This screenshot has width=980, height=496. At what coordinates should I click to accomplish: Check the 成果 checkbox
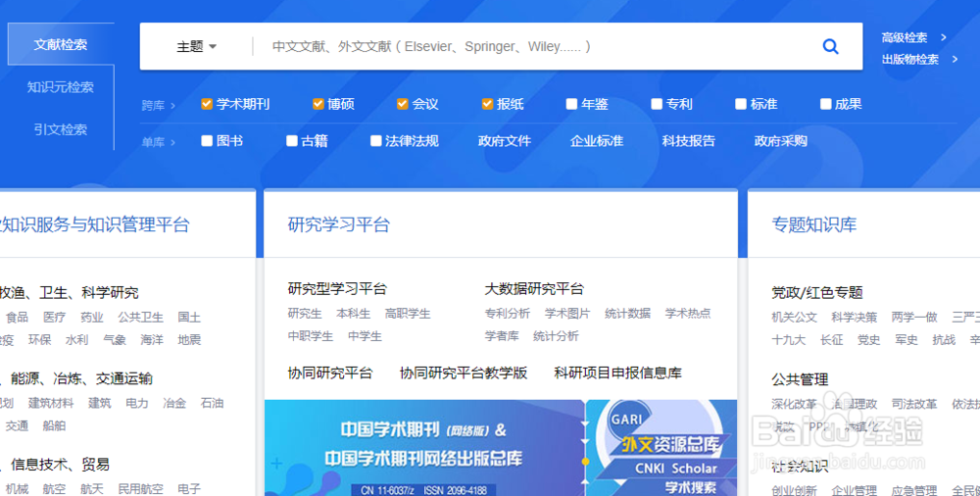coord(825,104)
